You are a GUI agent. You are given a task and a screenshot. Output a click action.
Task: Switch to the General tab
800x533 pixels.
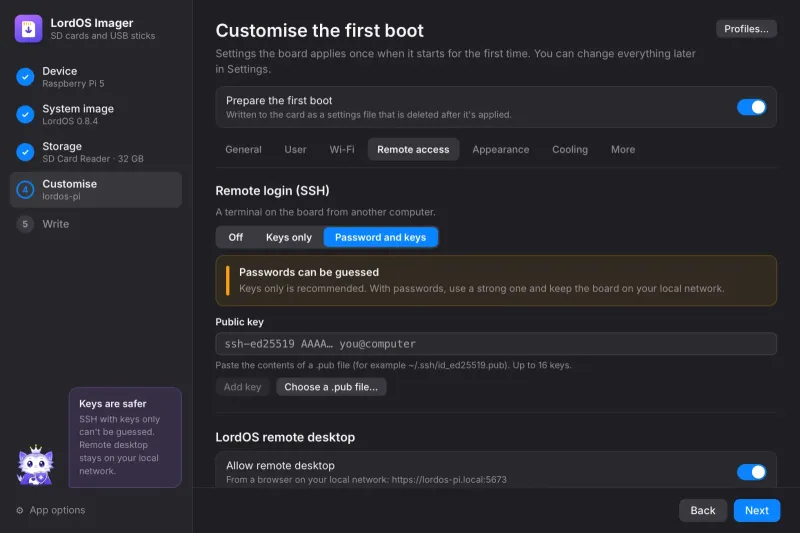click(243, 149)
